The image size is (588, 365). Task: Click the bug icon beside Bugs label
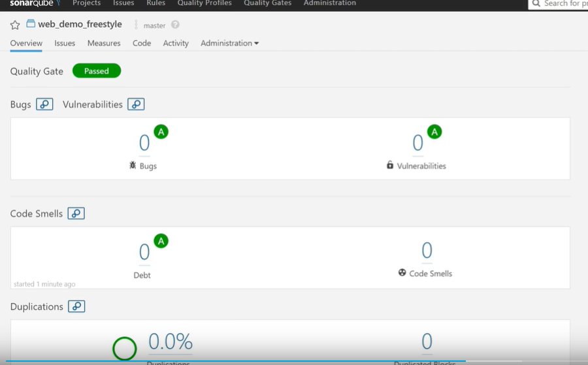click(133, 165)
